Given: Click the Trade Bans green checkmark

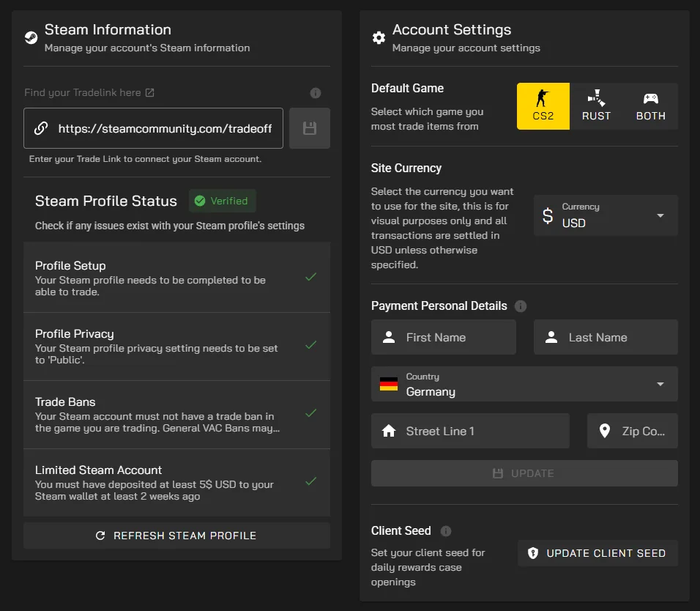Looking at the screenshot, I should [311, 413].
